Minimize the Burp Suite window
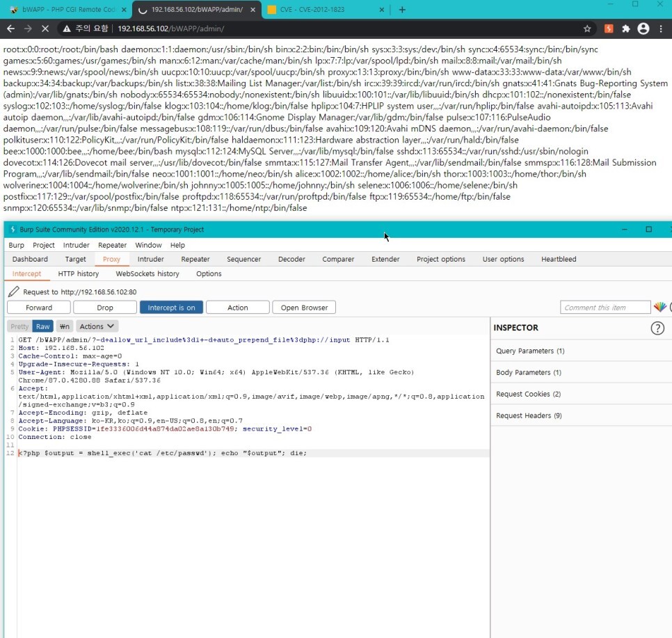 click(625, 230)
